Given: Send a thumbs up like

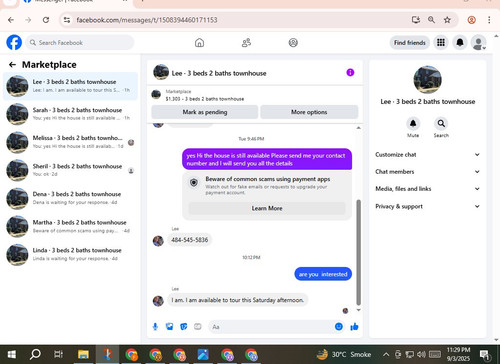Looking at the screenshot, I should click(x=354, y=327).
